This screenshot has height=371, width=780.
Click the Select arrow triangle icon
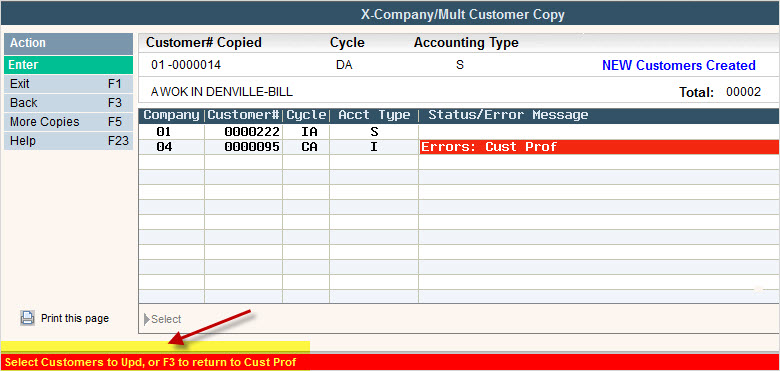point(147,319)
